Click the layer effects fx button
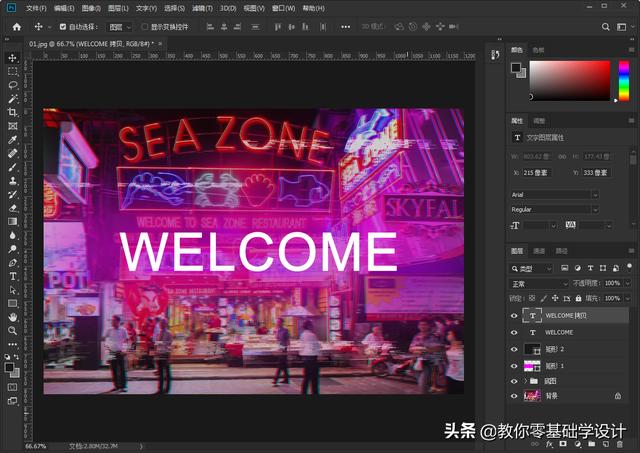Screen dimensions: 640x453 550,444
